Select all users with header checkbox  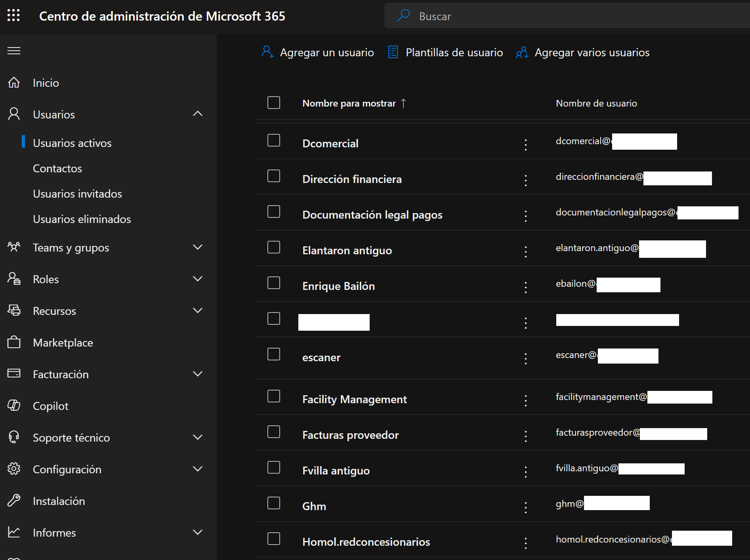pyautogui.click(x=274, y=103)
